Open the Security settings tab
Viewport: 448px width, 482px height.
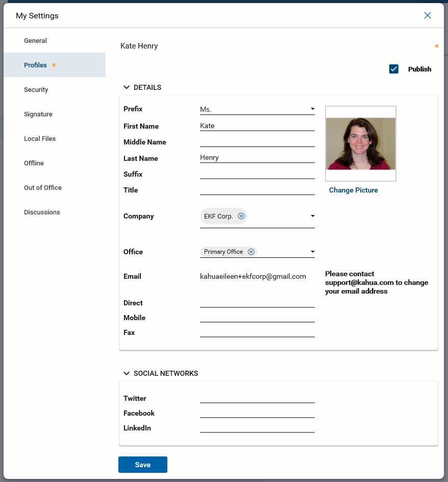click(36, 89)
